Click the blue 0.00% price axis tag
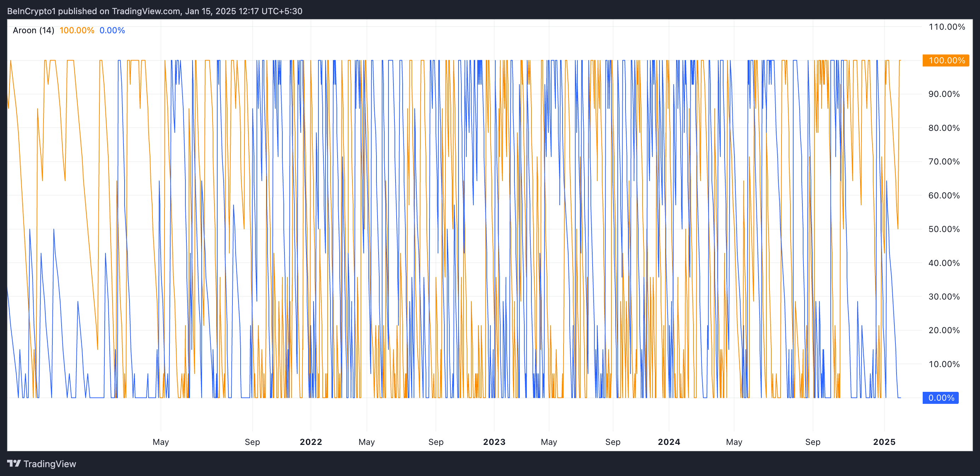Screen dimensions: 980x476 point(940,398)
